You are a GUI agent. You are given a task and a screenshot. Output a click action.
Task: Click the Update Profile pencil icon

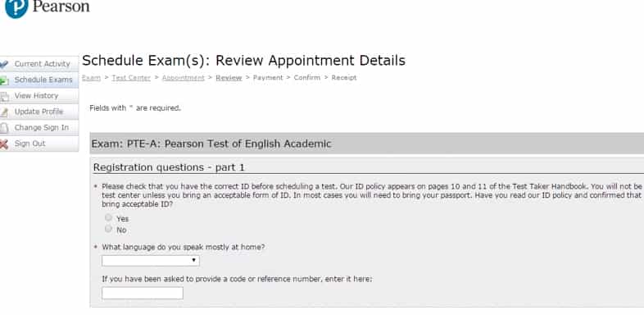(4, 112)
